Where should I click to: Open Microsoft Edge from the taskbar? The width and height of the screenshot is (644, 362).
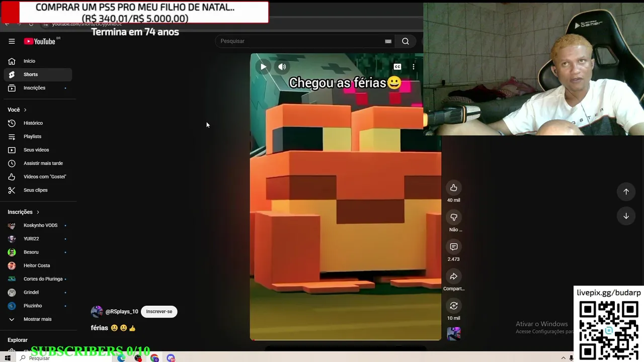click(x=121, y=358)
